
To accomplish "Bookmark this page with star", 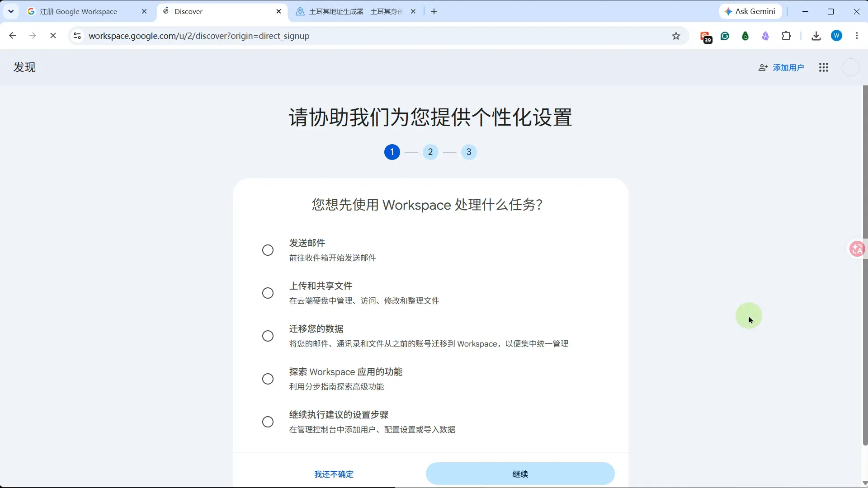I will coord(676,36).
